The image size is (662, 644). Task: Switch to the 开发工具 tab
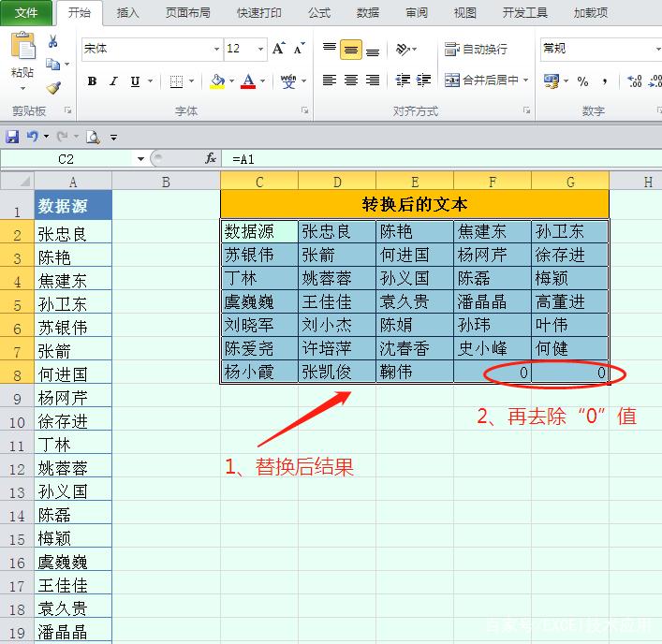[524, 13]
